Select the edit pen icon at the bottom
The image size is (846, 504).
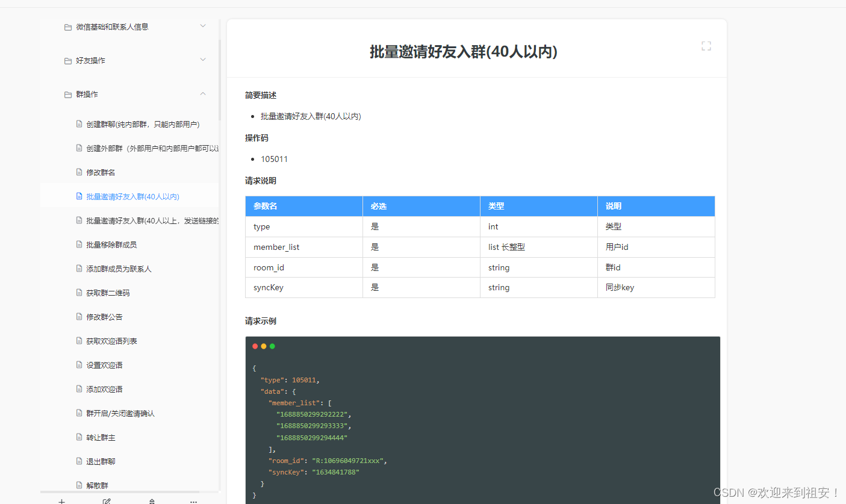point(107,500)
